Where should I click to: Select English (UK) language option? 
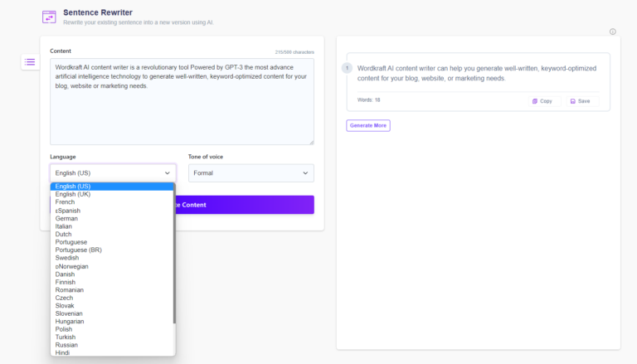pos(73,194)
